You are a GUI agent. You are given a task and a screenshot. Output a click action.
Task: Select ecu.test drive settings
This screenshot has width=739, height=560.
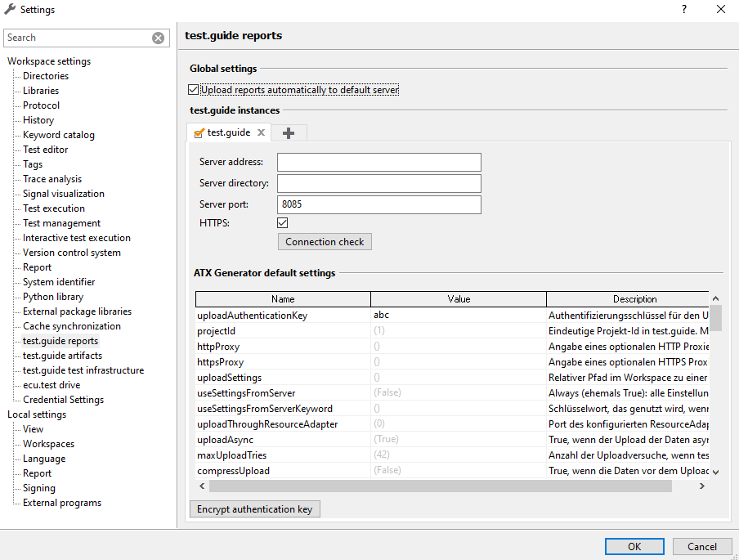[x=52, y=385]
